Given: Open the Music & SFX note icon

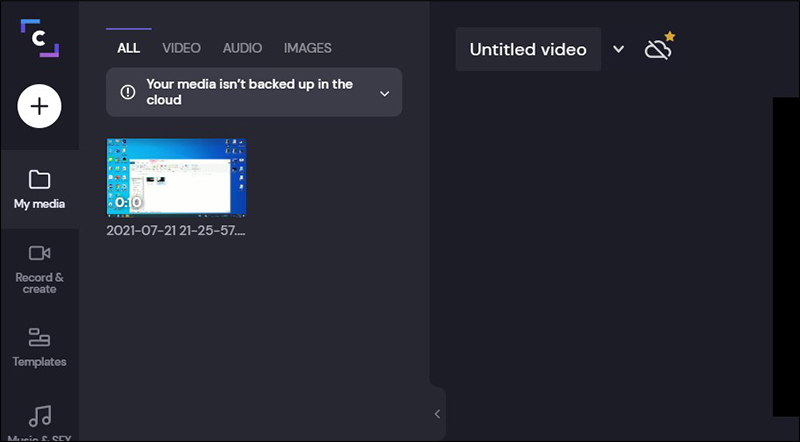Looking at the screenshot, I should [x=39, y=414].
